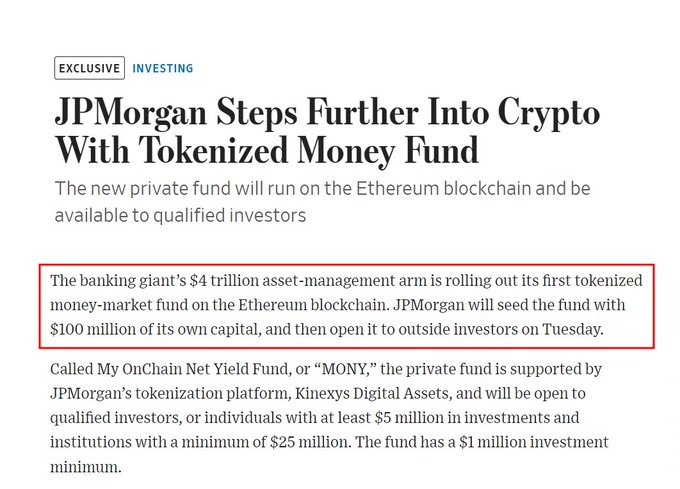Image resolution: width=680 pixels, height=489 pixels.
Task: Click the EXCLUSIVE badge above the headline
Action: 90,68
